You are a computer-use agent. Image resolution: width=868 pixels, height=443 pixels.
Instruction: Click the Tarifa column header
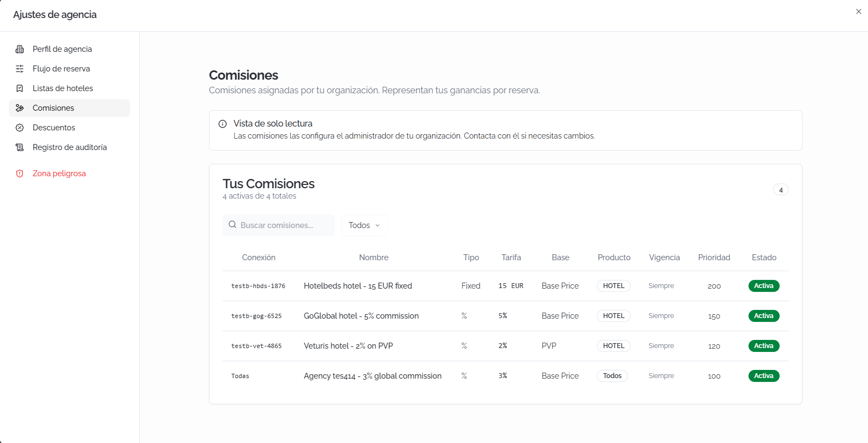(x=511, y=258)
